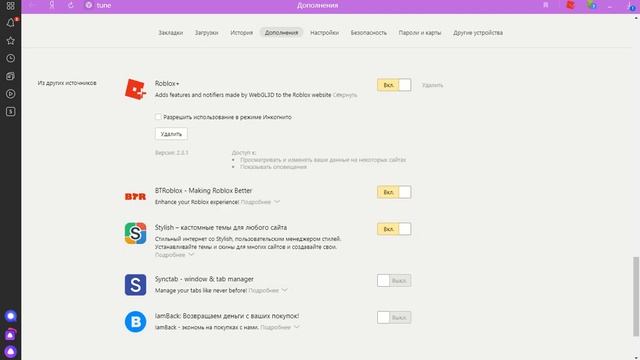Click the bookmark icon in top bar
Viewport: 640px width, 360px height.
pyautogui.click(x=546, y=5)
